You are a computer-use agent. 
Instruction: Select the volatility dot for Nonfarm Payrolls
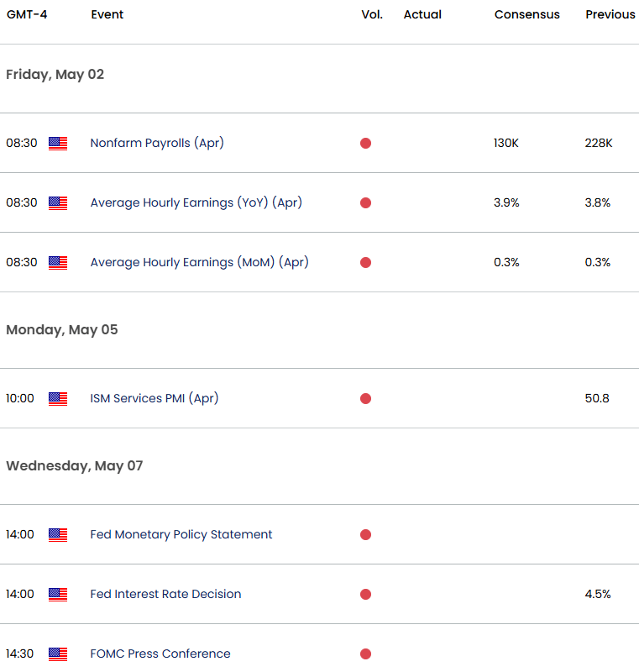coord(365,143)
